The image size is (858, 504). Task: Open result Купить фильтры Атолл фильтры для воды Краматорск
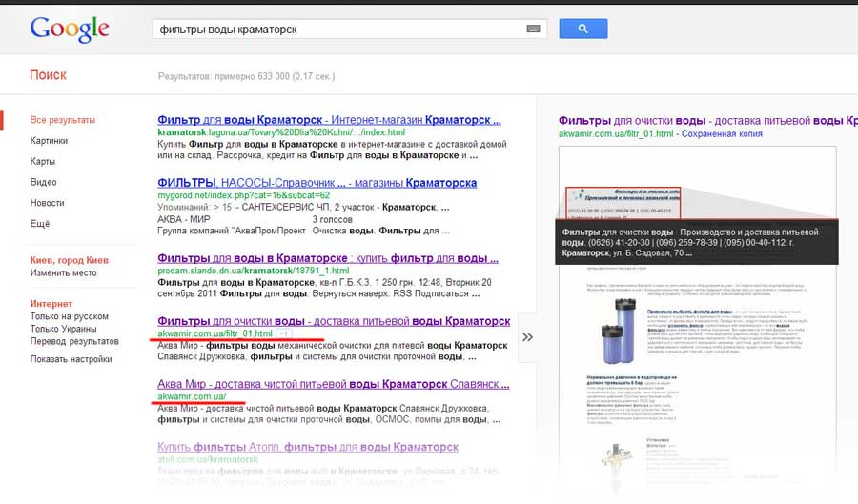308,447
